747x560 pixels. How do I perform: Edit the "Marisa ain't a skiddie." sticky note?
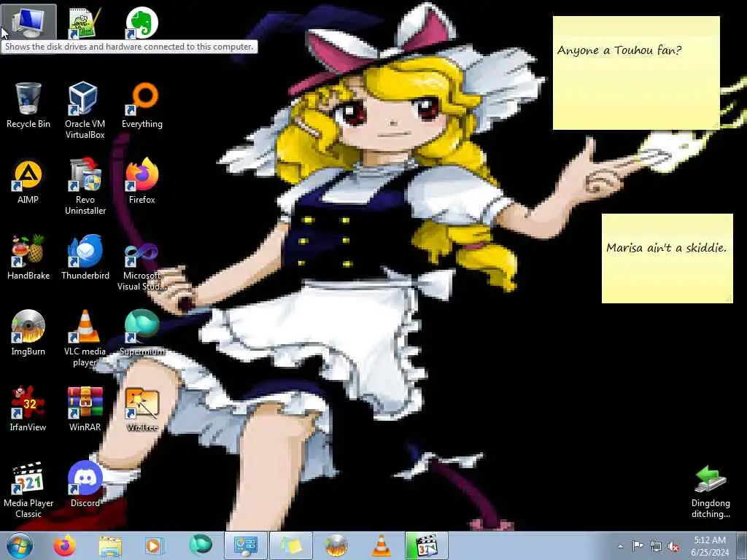[x=667, y=258]
